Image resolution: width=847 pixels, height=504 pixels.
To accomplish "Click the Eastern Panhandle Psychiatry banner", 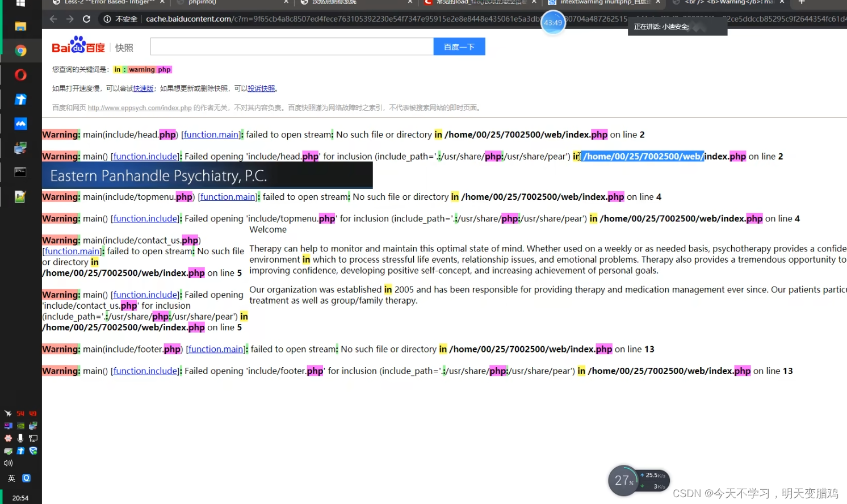I will (207, 175).
